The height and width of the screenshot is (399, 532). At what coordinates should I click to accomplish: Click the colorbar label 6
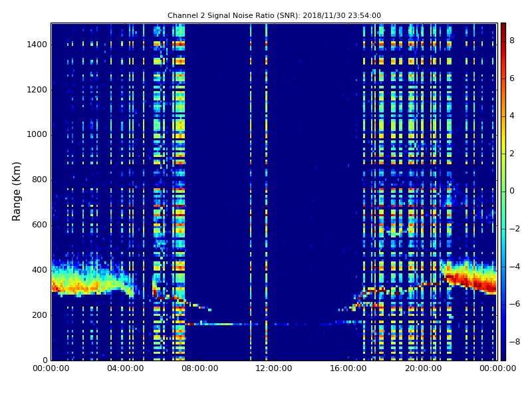coord(512,78)
